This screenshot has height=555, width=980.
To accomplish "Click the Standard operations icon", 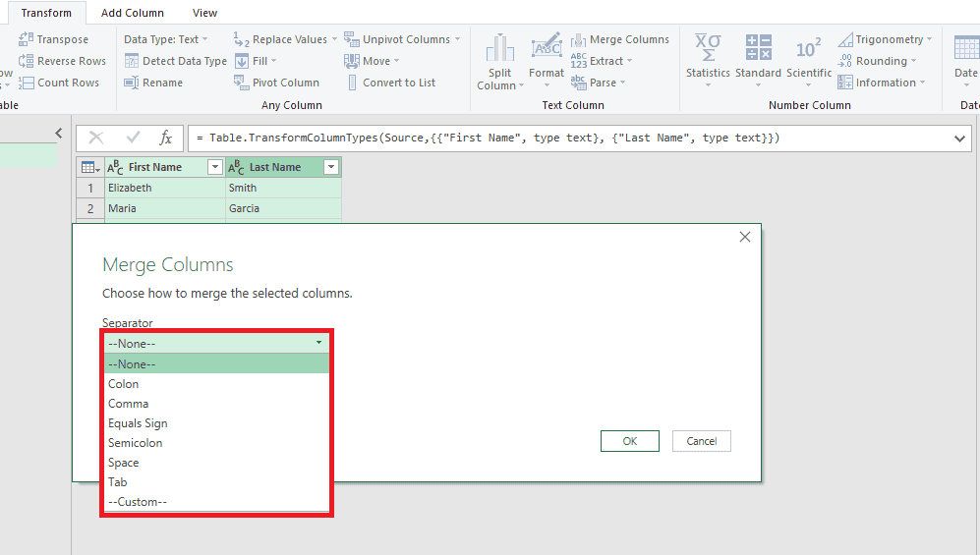I will (758, 47).
